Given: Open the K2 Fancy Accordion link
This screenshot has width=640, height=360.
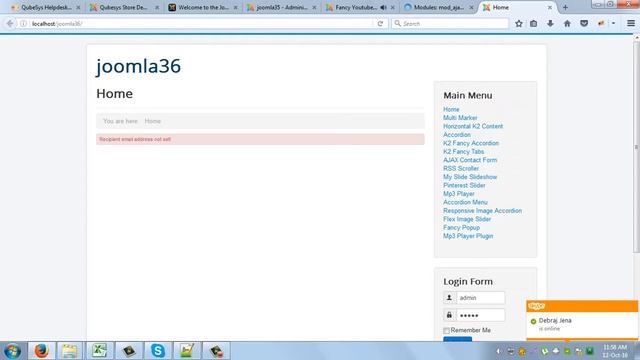Looking at the screenshot, I should click(x=471, y=143).
